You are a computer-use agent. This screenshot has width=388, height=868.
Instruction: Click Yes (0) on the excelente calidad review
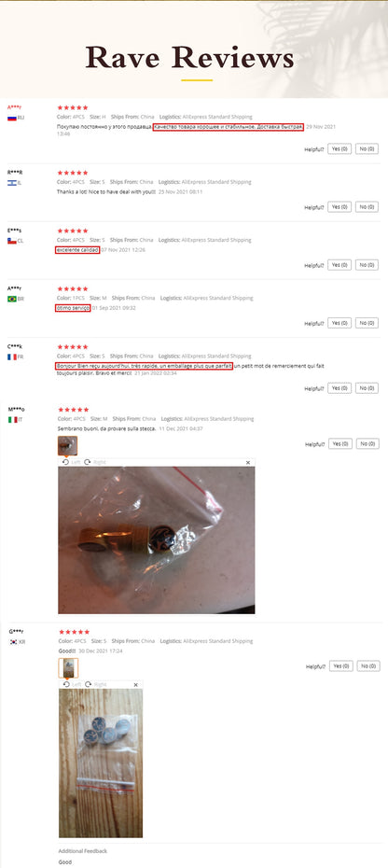(339, 265)
